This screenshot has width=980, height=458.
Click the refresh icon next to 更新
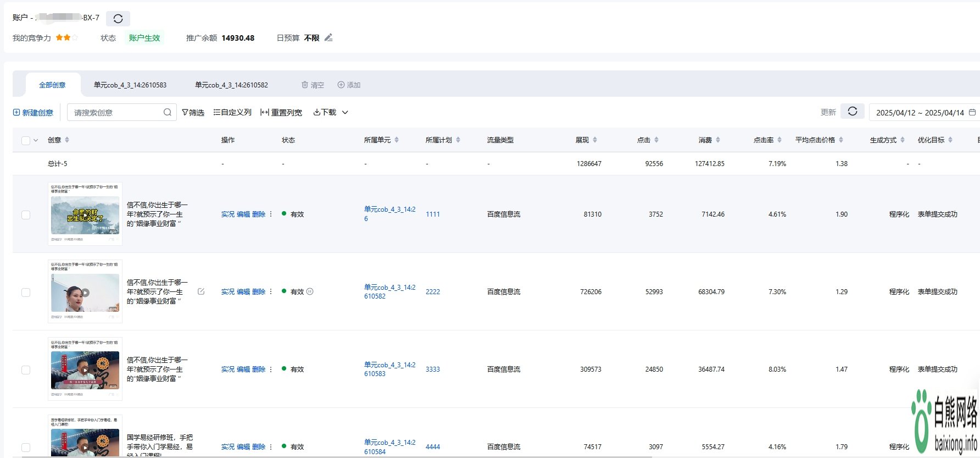coord(852,112)
